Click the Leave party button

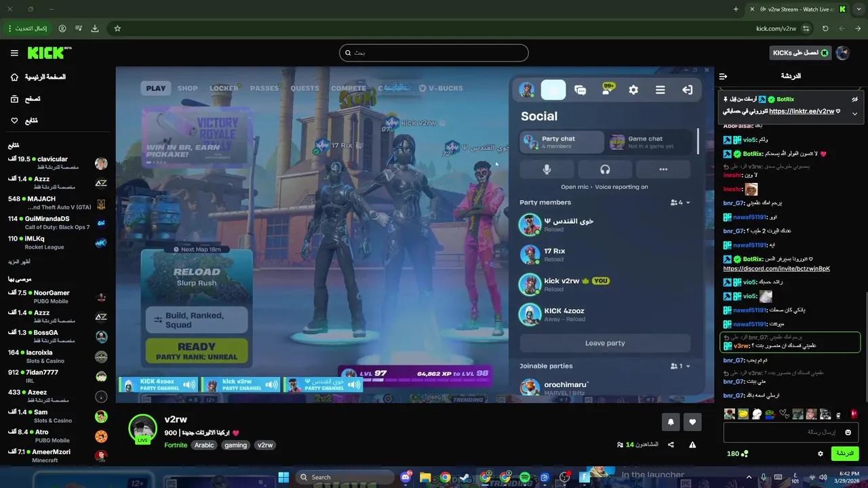(x=605, y=343)
